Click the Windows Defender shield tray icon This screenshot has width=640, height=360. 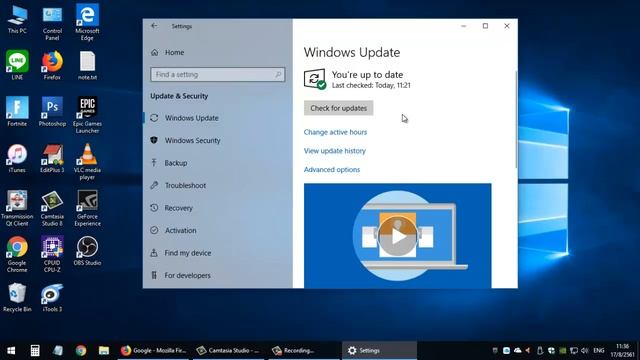point(551,351)
